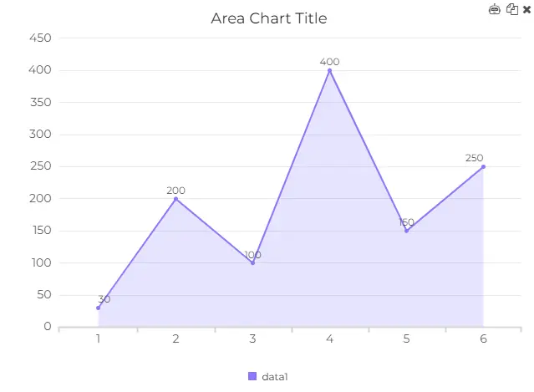534x392 pixels.
Task: Select the Area Chart Title text
Action: click(269, 18)
